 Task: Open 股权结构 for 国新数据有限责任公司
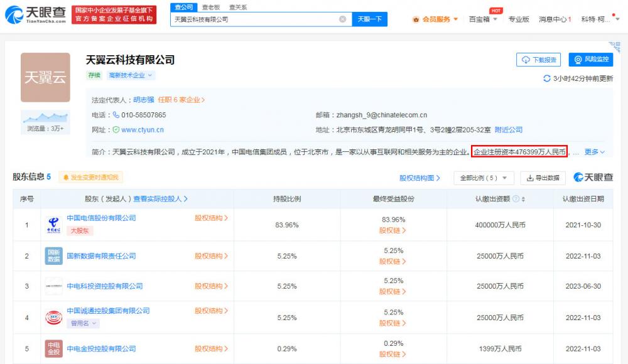(x=211, y=256)
